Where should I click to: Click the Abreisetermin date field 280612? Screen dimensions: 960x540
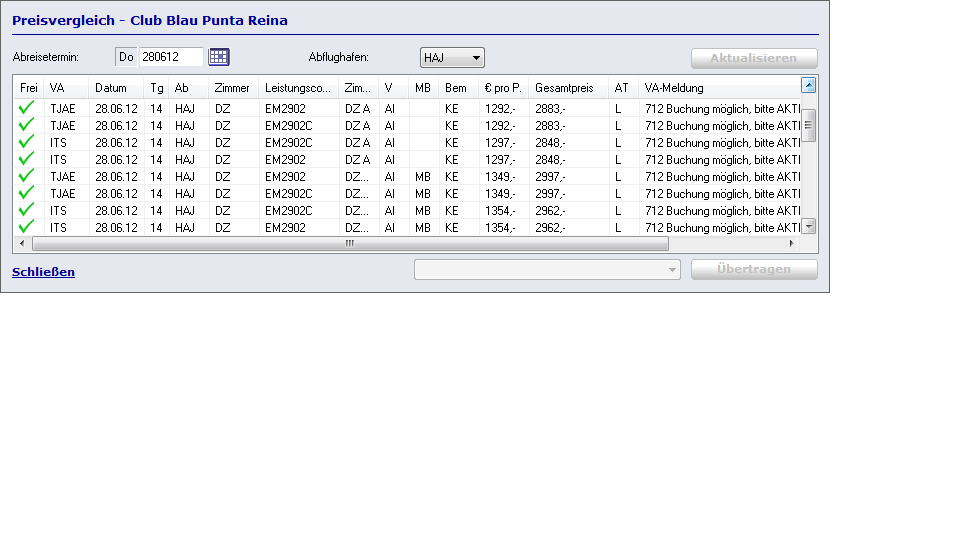[x=171, y=57]
